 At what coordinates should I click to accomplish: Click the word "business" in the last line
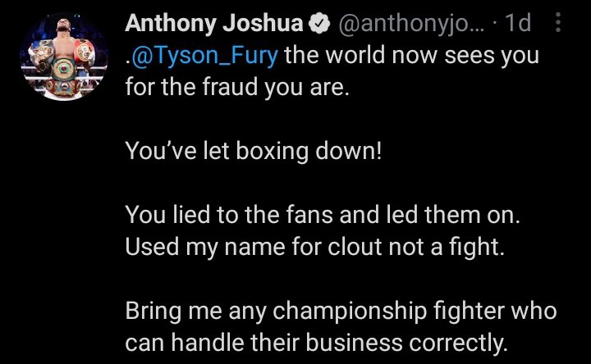click(354, 344)
